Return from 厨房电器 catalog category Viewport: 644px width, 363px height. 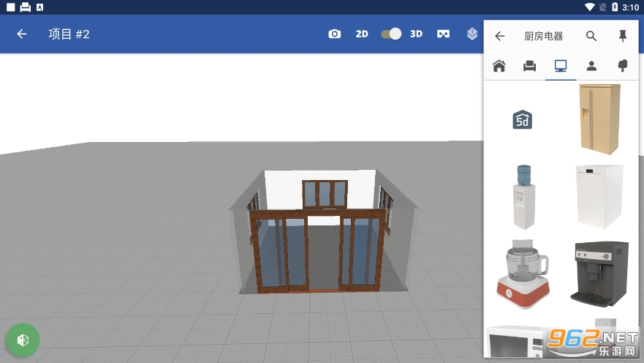(500, 36)
